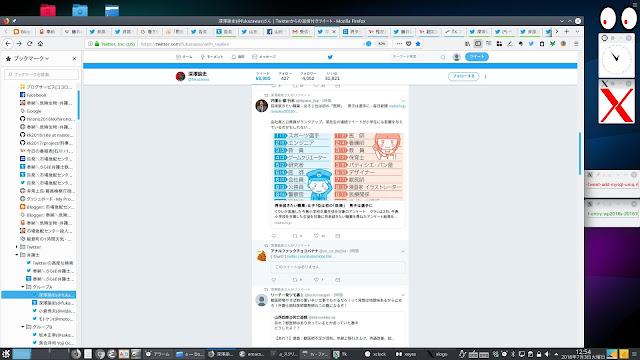The image size is (640, 360).
Task: Click the 80% zoom level indicator
Action: click(x=381, y=44)
